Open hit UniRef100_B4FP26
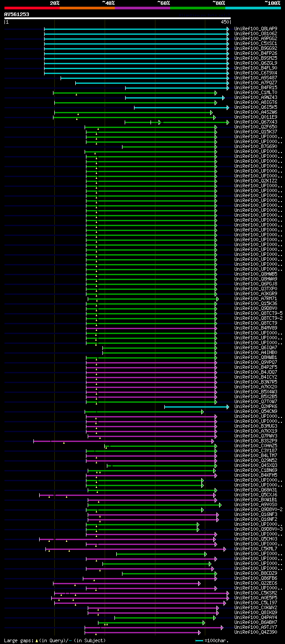 point(256,54)
